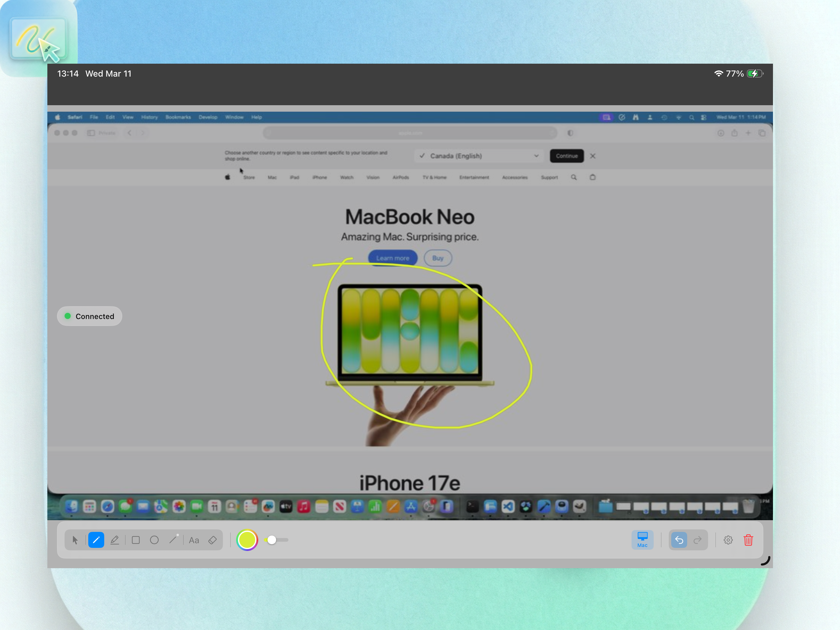The width and height of the screenshot is (840, 630).
Task: Select the circle shape tool
Action: (154, 540)
